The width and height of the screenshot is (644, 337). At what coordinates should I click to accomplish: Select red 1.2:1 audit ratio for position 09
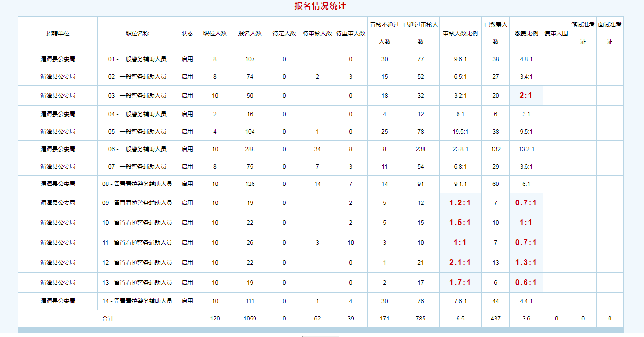460,203
